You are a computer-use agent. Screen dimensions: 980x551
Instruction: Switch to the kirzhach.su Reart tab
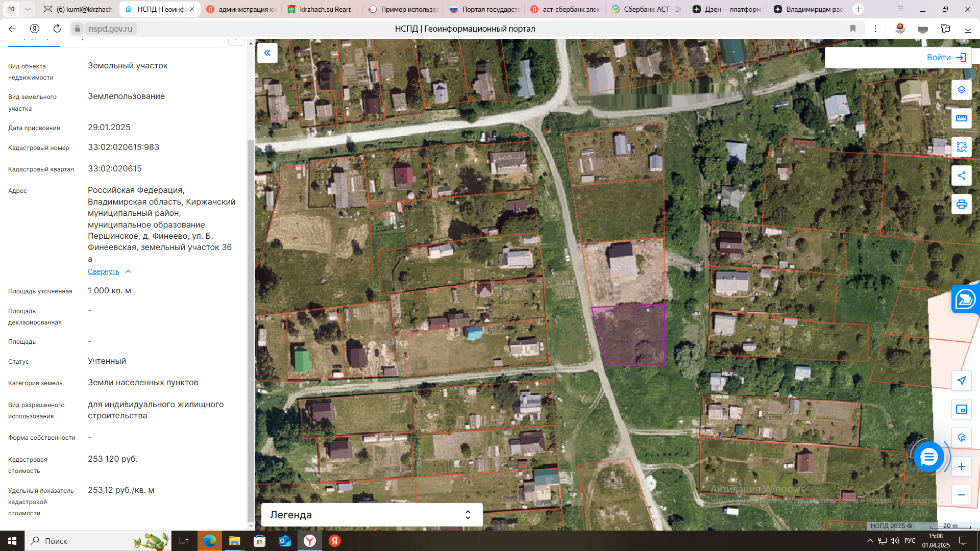[324, 9]
